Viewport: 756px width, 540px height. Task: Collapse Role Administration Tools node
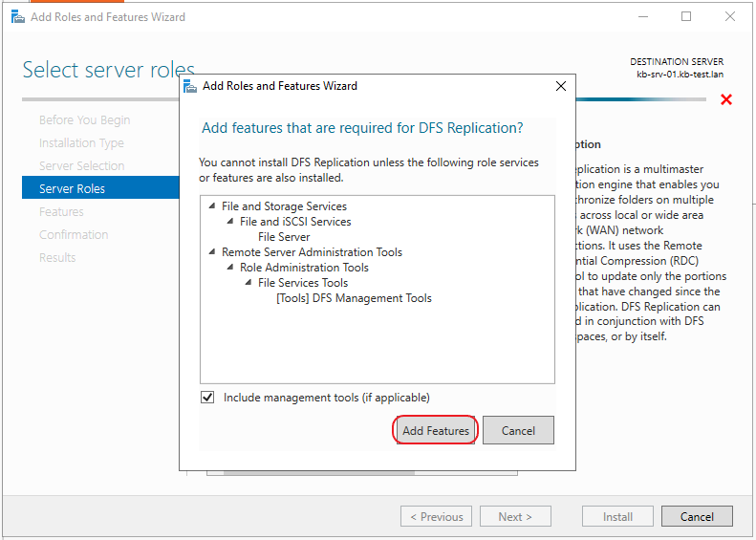click(230, 267)
